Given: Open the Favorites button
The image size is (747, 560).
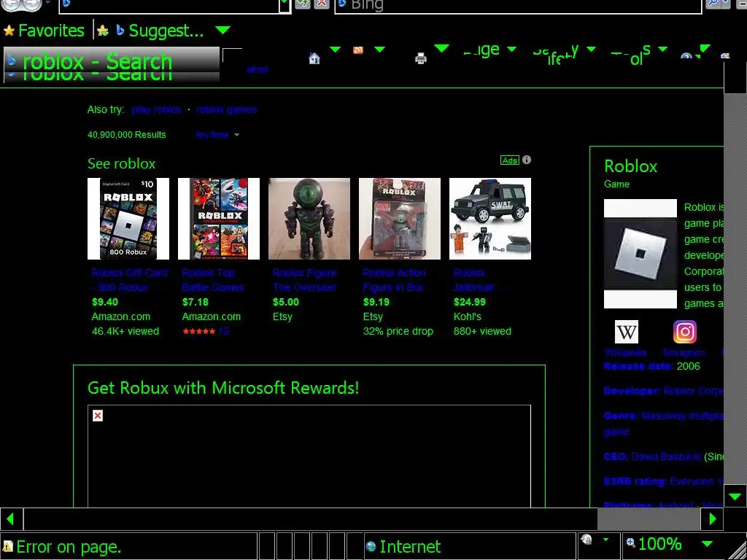Looking at the screenshot, I should pos(44,31).
